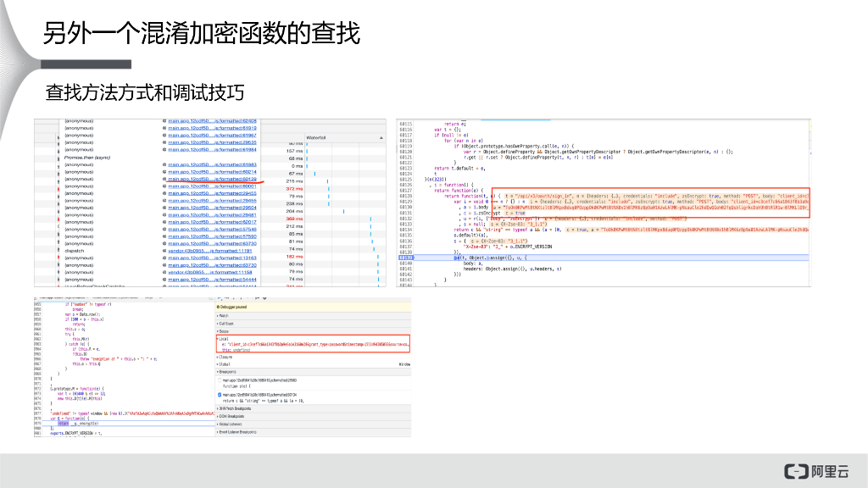Enable the unchecked breakpoint for formatted:29563
This screenshot has width=868, height=488.
coord(219,380)
